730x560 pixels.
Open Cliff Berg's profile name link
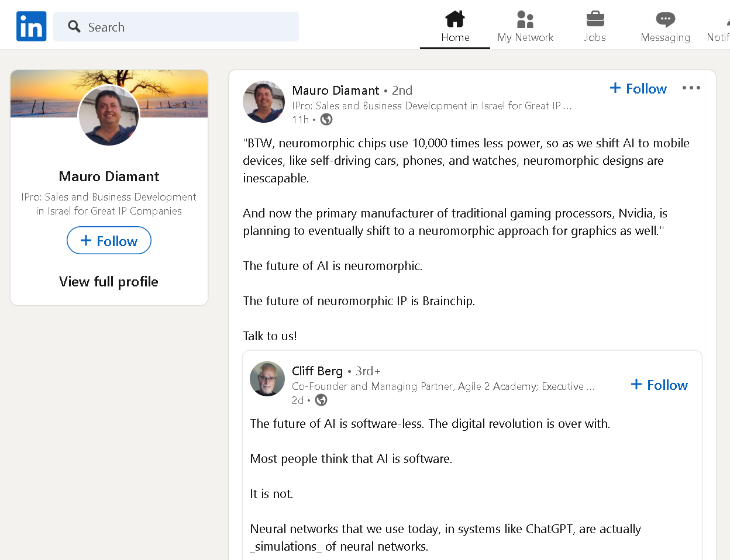[317, 371]
